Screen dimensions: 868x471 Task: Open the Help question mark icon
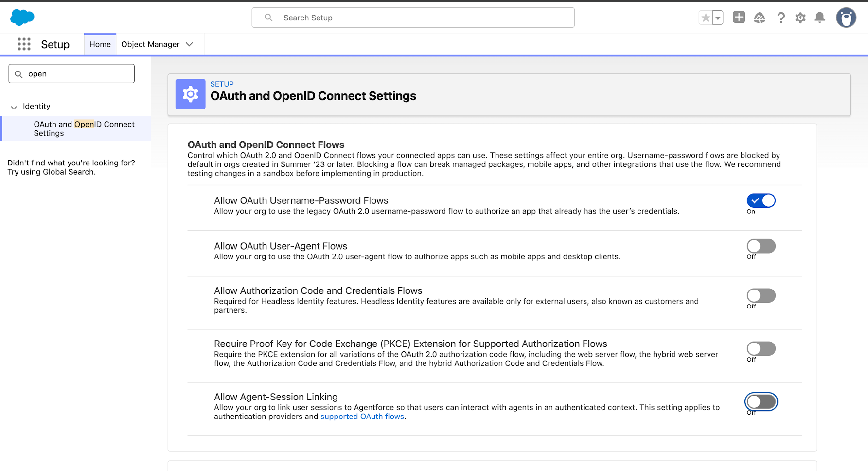(x=781, y=18)
